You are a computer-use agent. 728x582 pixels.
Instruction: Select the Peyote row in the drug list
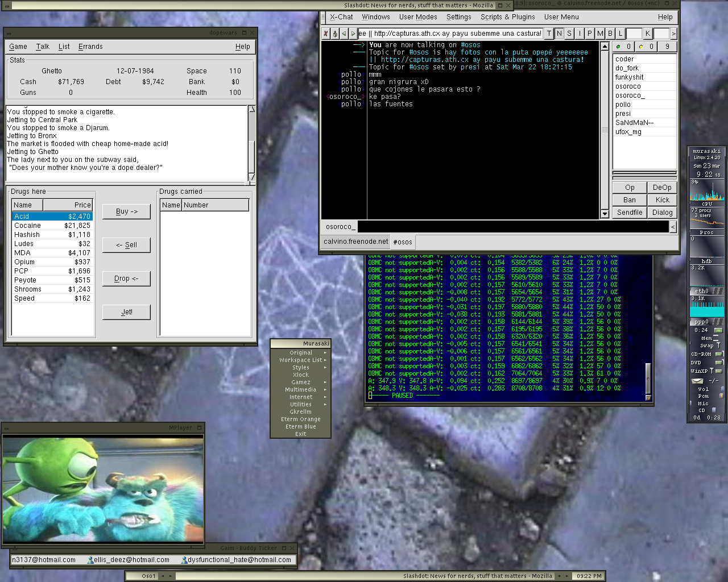point(52,280)
